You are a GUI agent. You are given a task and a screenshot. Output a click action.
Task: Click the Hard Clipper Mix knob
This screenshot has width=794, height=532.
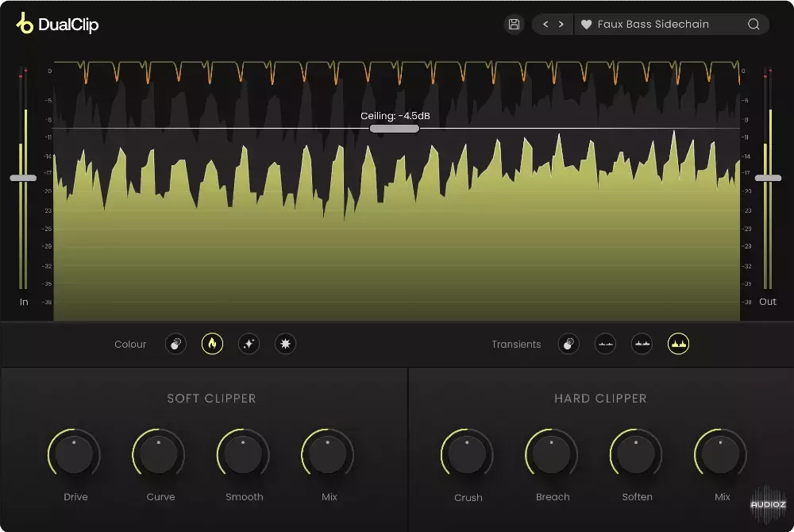[721, 454]
